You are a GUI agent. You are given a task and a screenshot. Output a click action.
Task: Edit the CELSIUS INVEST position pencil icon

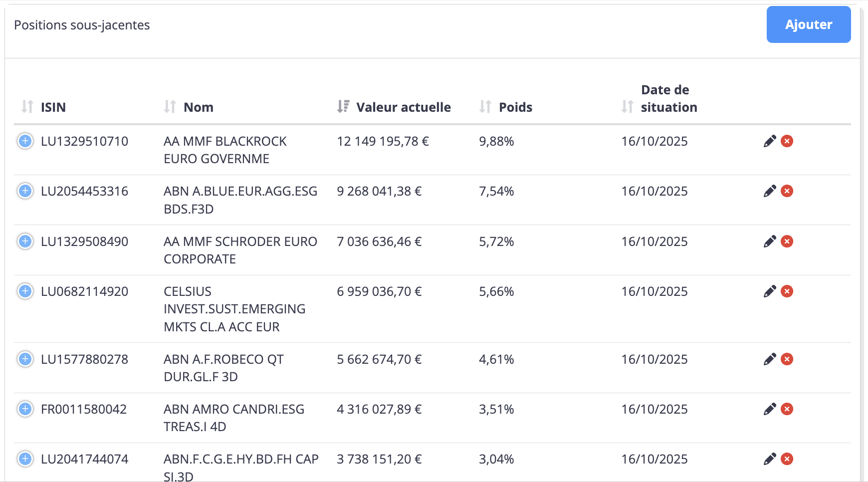click(770, 291)
